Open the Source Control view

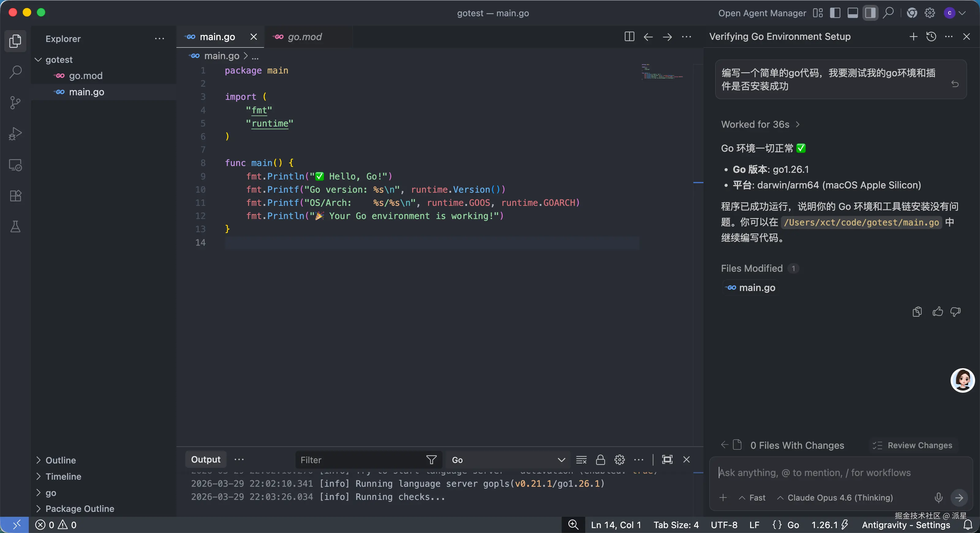point(15,103)
